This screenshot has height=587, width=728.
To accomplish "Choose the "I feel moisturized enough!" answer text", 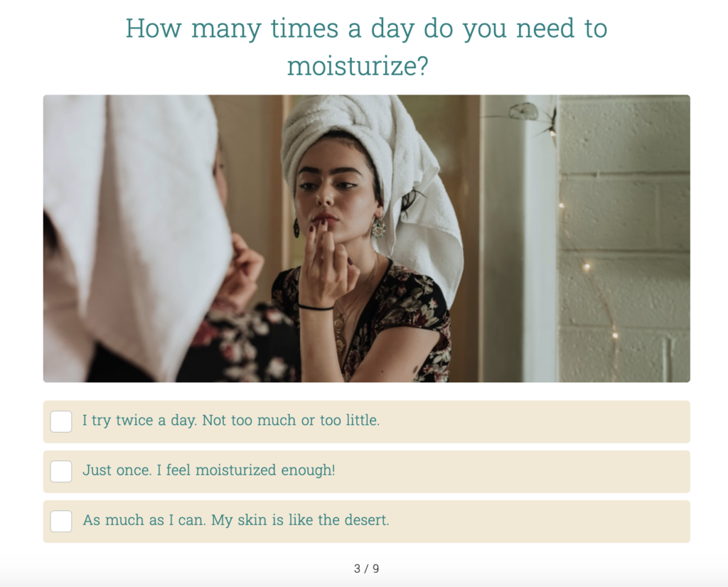I will point(245,470).
